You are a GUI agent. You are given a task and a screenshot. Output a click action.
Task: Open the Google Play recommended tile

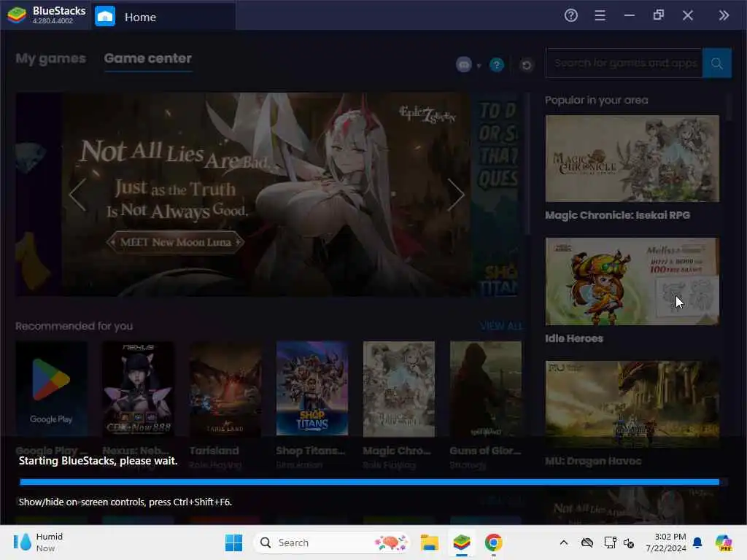click(x=51, y=389)
